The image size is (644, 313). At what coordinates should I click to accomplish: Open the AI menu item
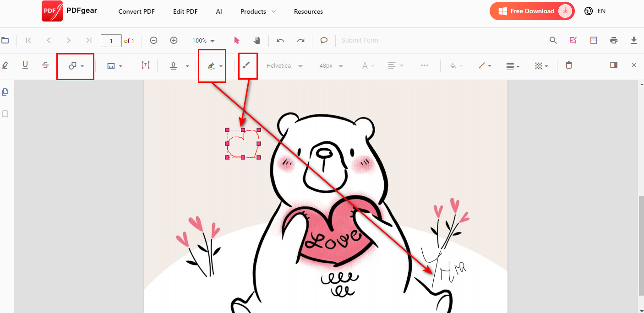pyautogui.click(x=219, y=11)
